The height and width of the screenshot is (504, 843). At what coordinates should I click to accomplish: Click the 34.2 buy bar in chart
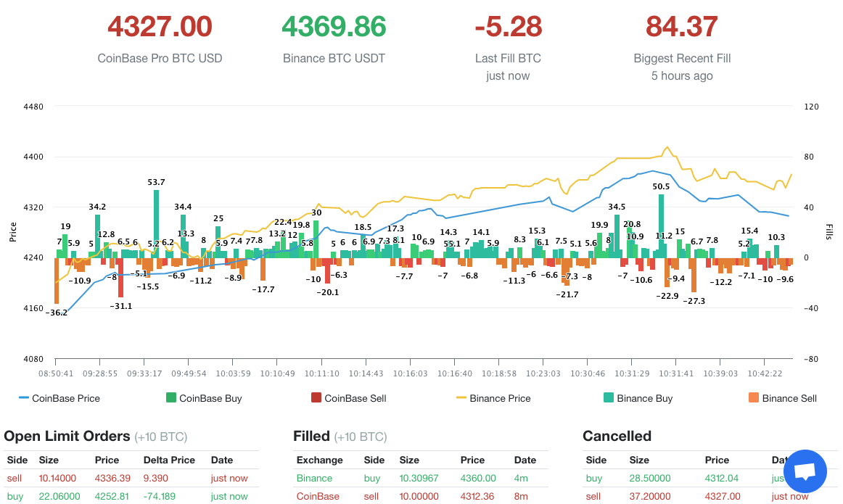coord(97,236)
